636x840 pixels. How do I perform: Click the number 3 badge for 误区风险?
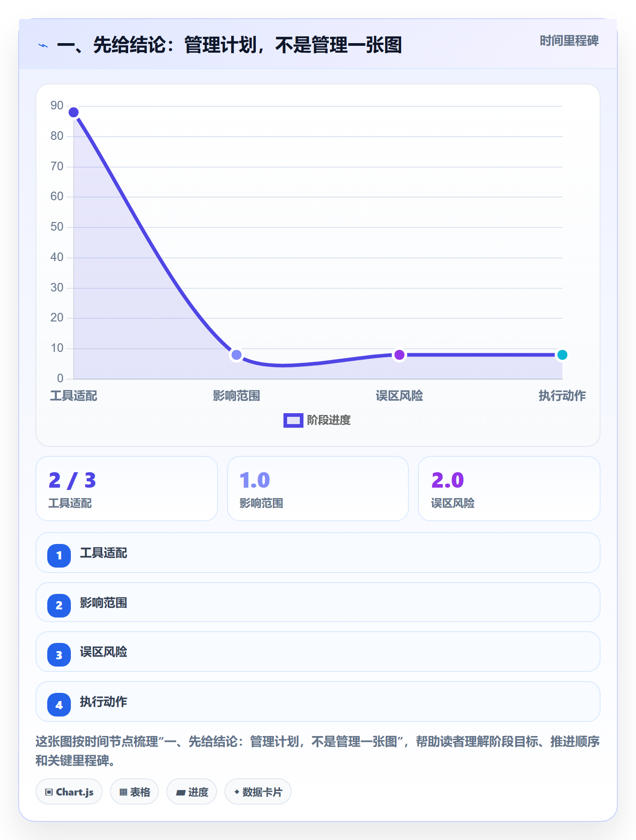coord(59,655)
